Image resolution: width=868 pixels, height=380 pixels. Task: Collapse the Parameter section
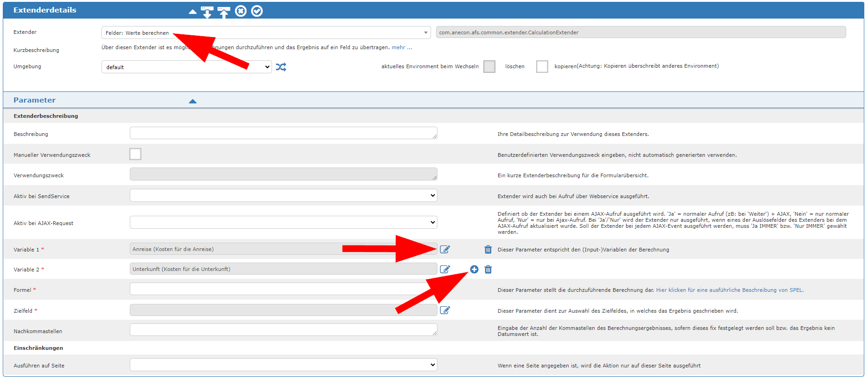[x=193, y=101]
